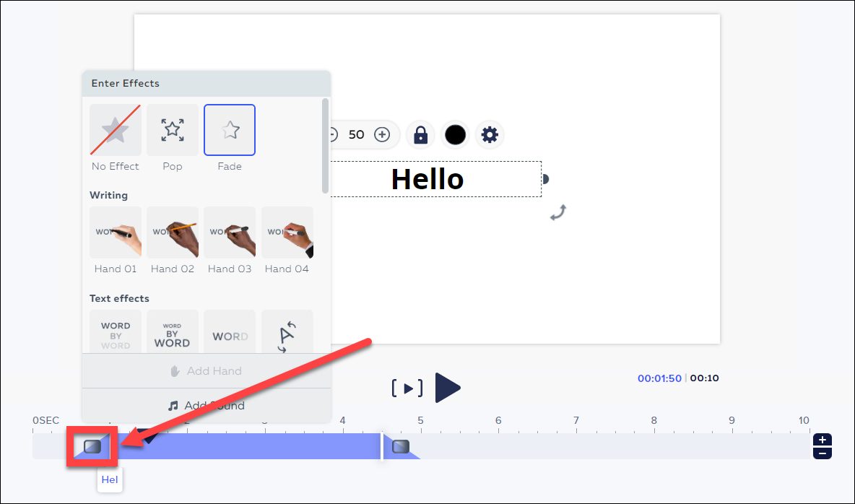
Task: Open element settings with the gear icon
Action: tap(490, 134)
